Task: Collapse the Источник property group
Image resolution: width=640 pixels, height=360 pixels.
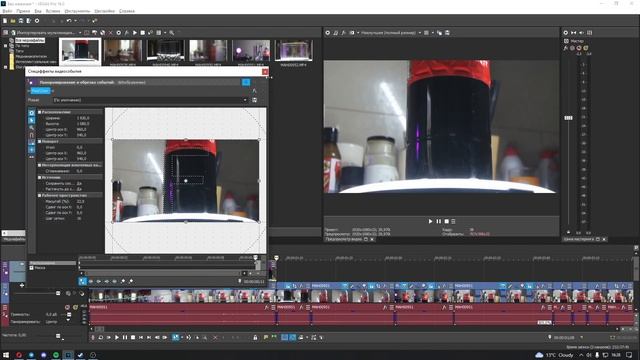Action: [40, 178]
